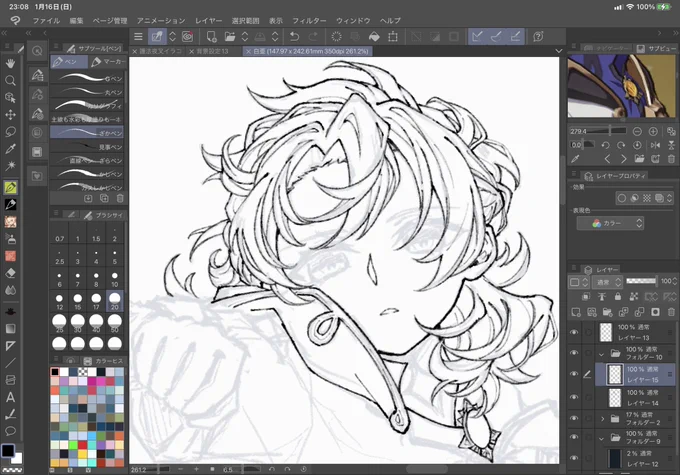Open the レイヤー menu
The width and height of the screenshot is (680, 475).
208,20
